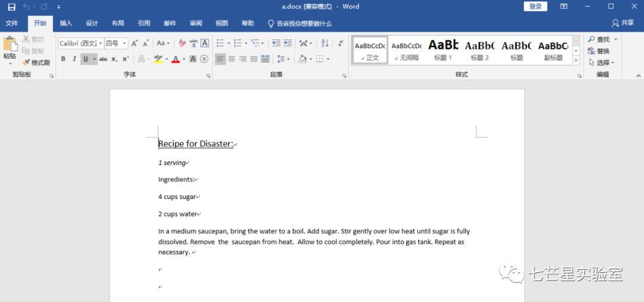This screenshot has height=302, width=644.
Task: Click the Undo arrow icon
Action: pyautogui.click(x=26, y=7)
